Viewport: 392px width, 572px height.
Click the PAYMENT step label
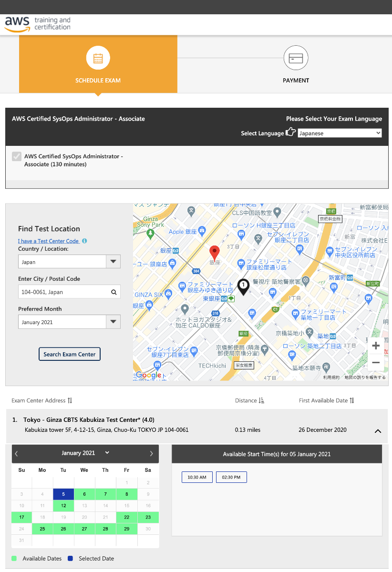pos(296,81)
